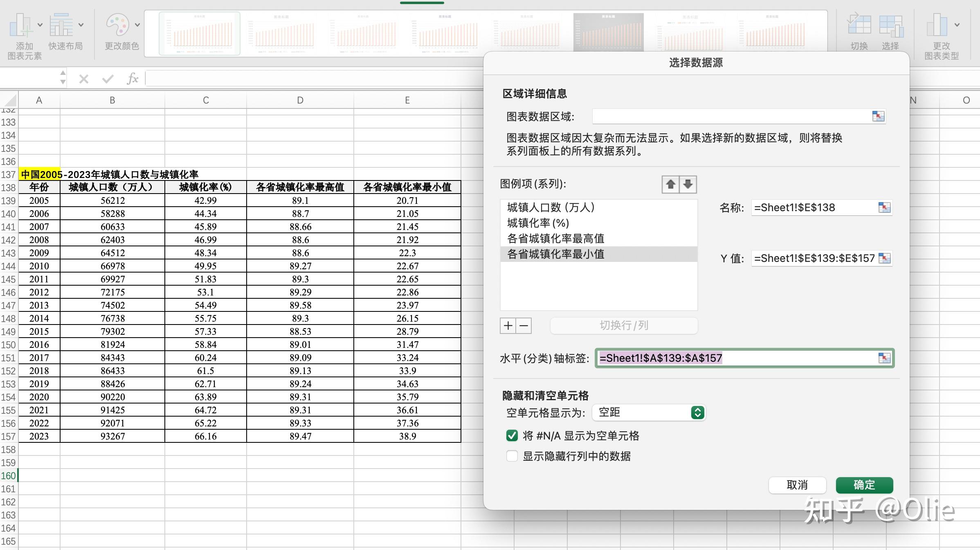Click range picker icon for horizontal axis labels
Image resolution: width=980 pixels, height=550 pixels.
pyautogui.click(x=884, y=358)
